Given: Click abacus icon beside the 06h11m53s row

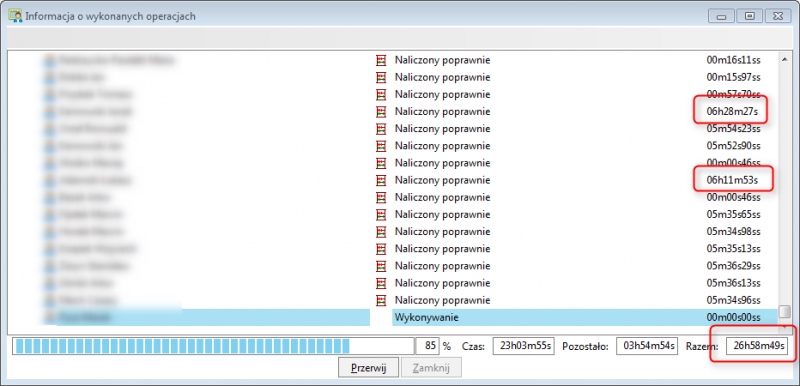Looking at the screenshot, I should pyautogui.click(x=381, y=180).
